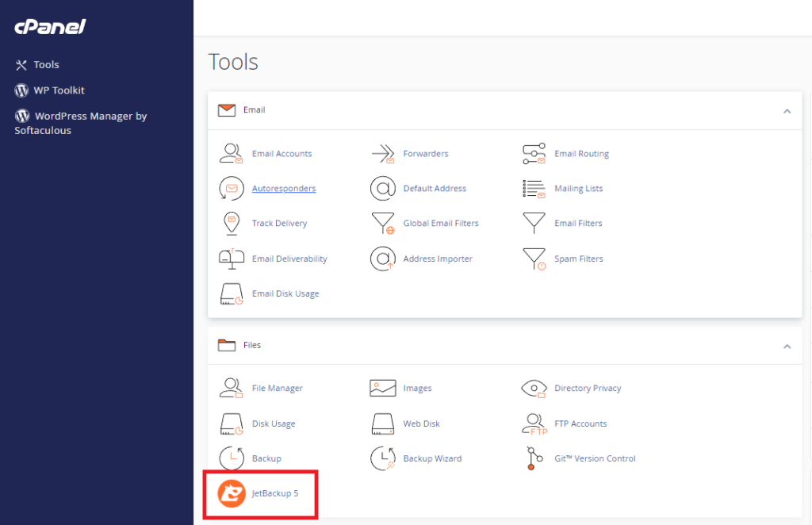The height and width of the screenshot is (525, 812).
Task: Open the Directory Privacy link
Action: [x=588, y=389]
